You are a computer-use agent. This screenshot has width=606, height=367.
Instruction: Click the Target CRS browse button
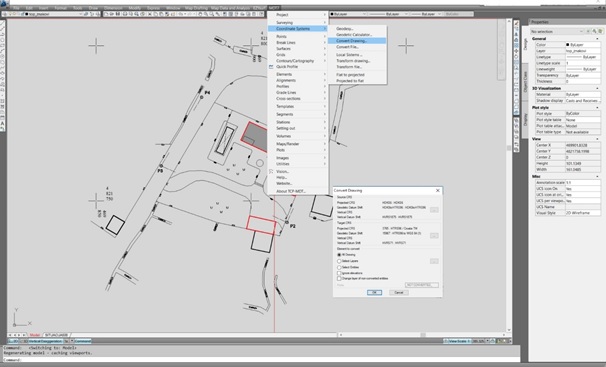(x=434, y=235)
